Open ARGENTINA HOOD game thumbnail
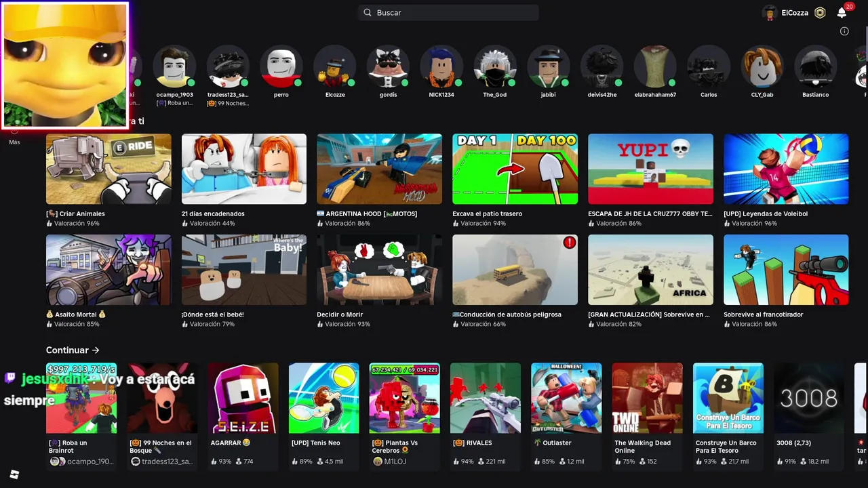 pyautogui.click(x=380, y=169)
